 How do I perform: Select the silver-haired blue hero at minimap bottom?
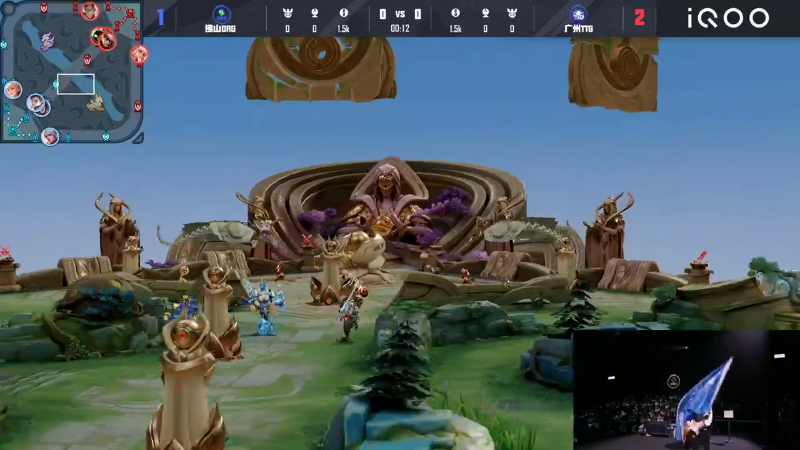[49, 136]
